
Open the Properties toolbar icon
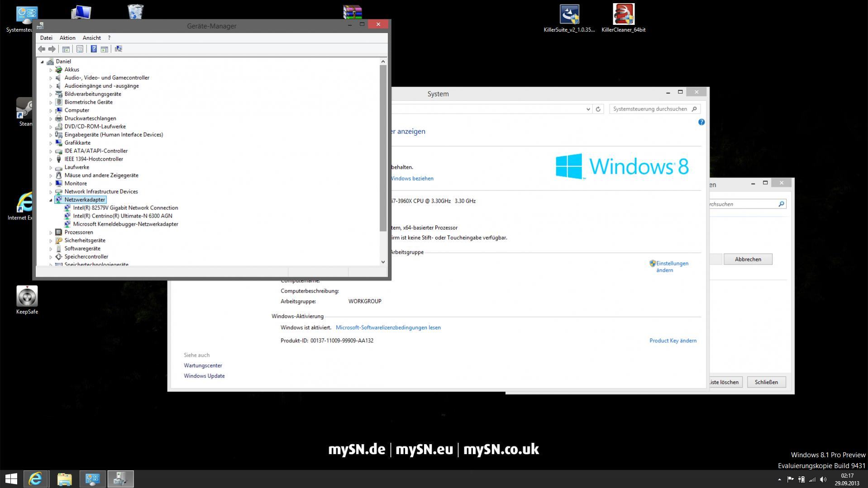click(80, 49)
